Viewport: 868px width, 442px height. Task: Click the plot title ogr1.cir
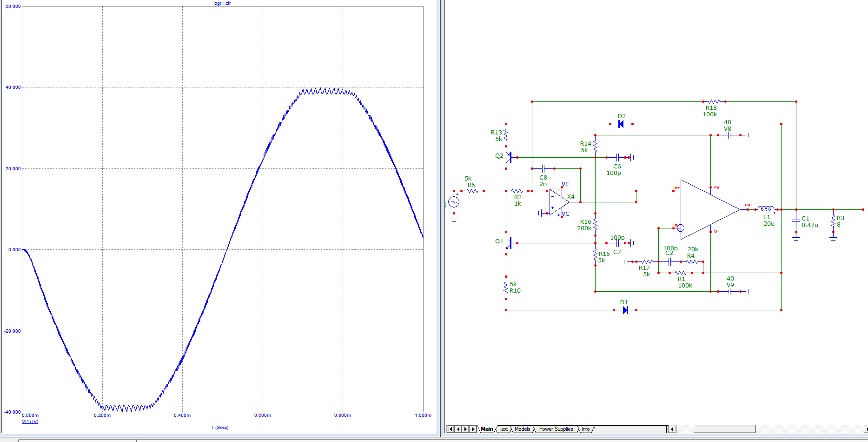click(x=222, y=3)
